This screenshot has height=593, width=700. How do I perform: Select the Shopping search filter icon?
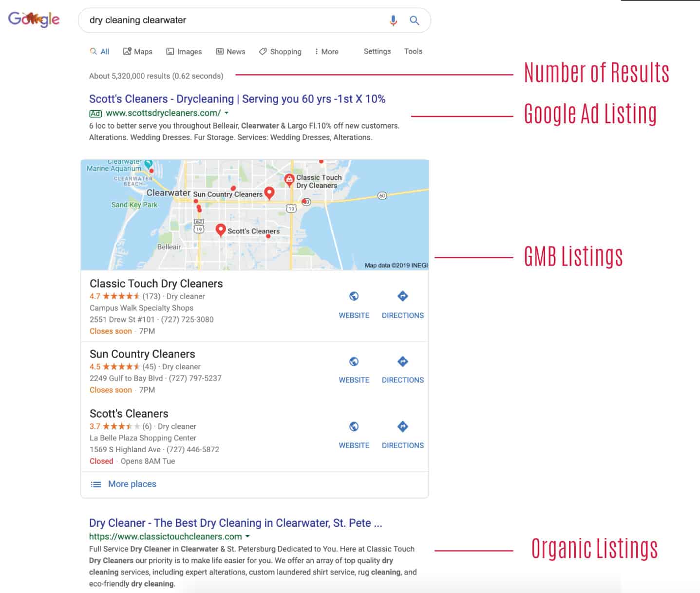(x=263, y=51)
